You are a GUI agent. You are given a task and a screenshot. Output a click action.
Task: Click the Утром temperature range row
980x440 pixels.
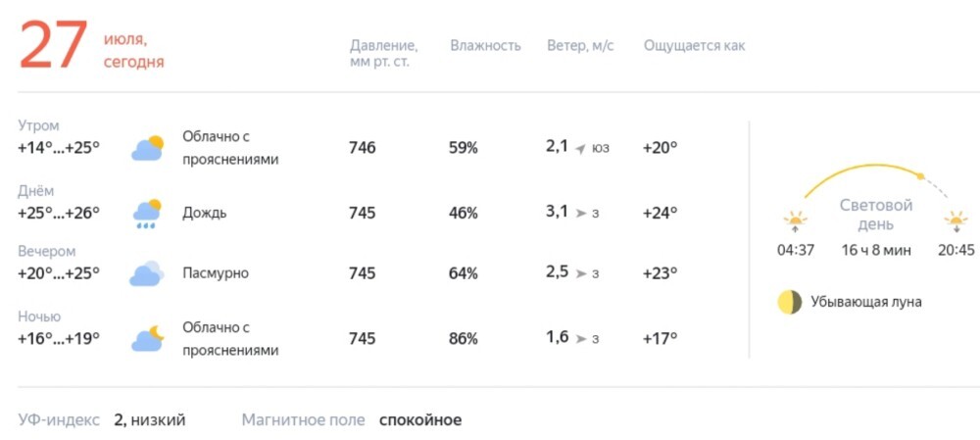(x=60, y=139)
